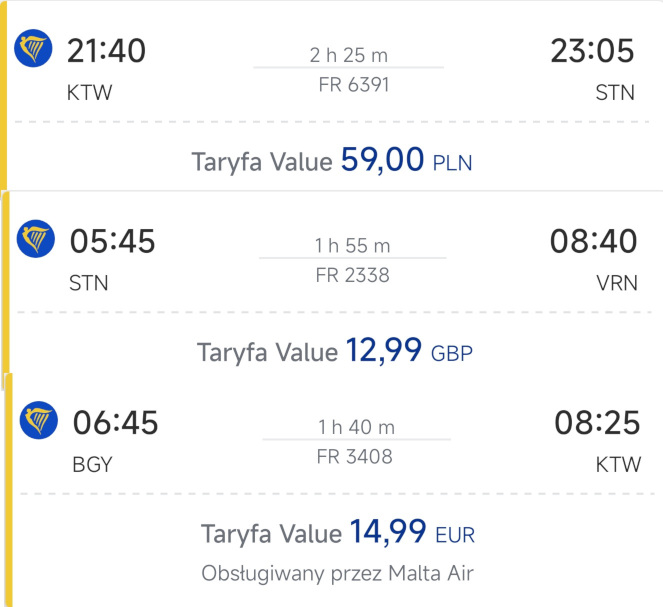Click the 08:25 arrival time
Screen dimensions: 663x607
[597, 422]
